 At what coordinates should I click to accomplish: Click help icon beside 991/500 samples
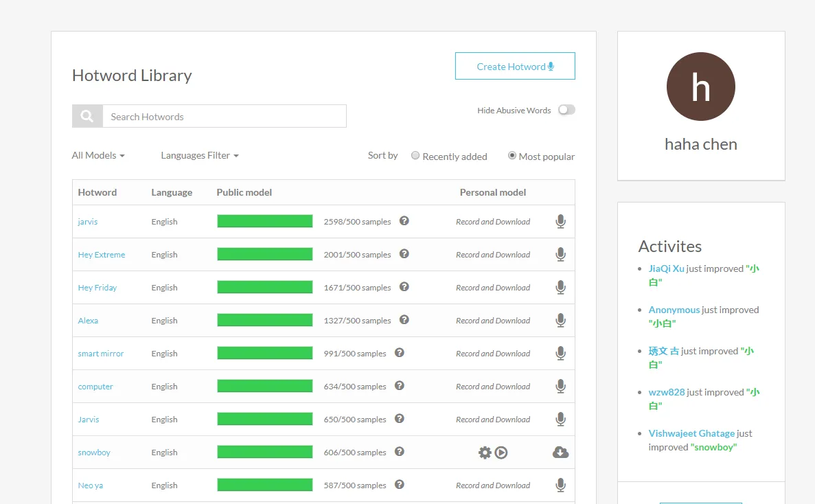coord(399,353)
